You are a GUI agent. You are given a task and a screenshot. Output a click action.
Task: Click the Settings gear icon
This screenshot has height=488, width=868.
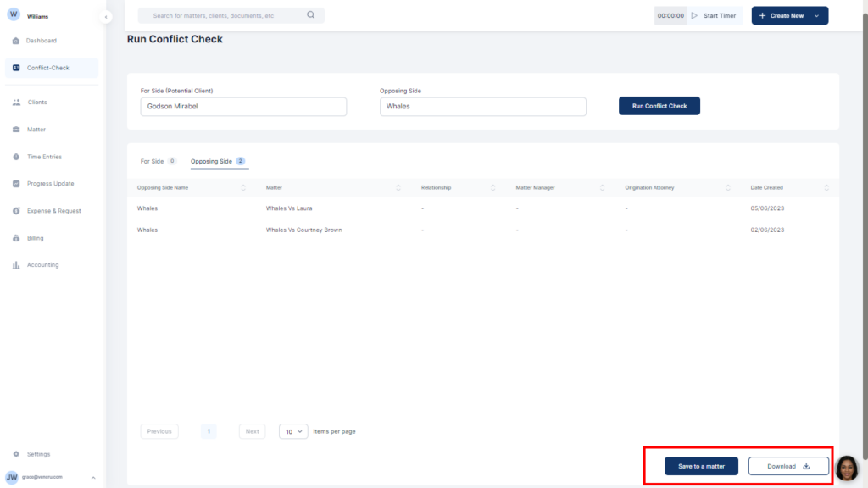(x=16, y=454)
